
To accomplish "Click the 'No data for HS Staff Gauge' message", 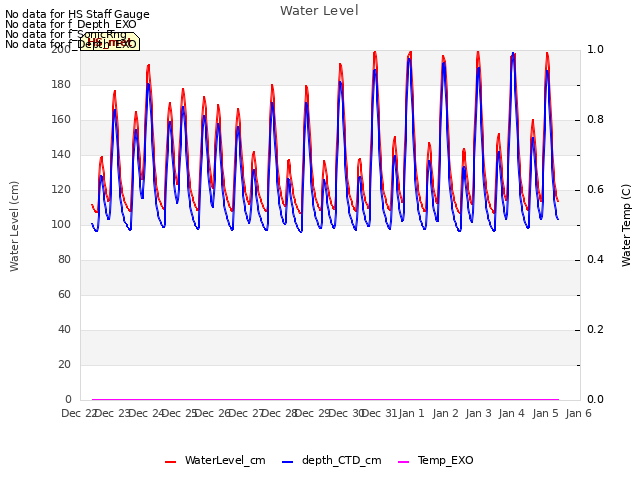I will [x=77, y=14].
